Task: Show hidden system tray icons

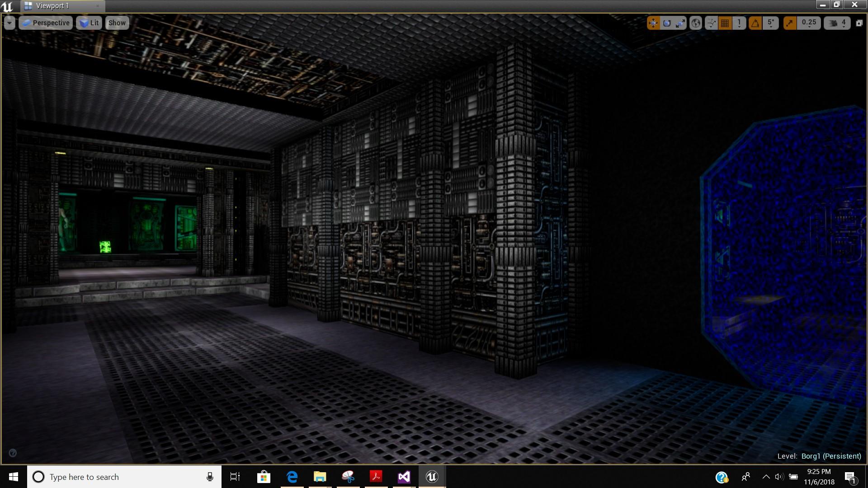Action: 766,477
